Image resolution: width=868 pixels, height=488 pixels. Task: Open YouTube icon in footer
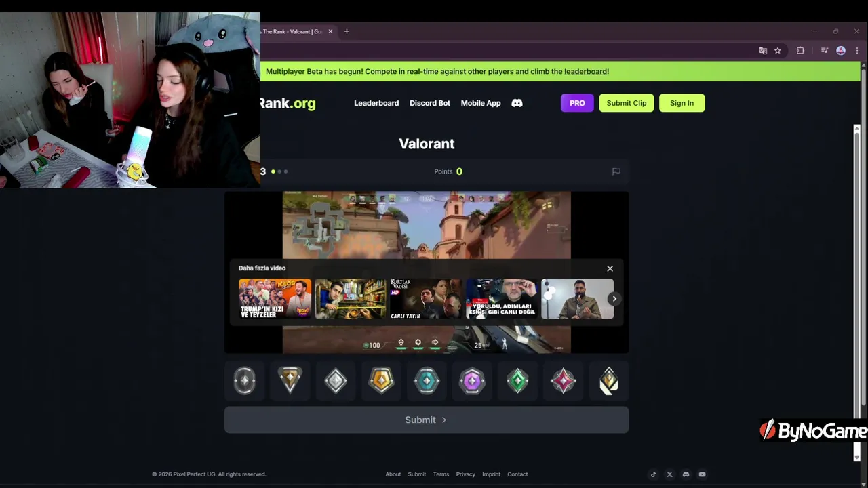[702, 474]
